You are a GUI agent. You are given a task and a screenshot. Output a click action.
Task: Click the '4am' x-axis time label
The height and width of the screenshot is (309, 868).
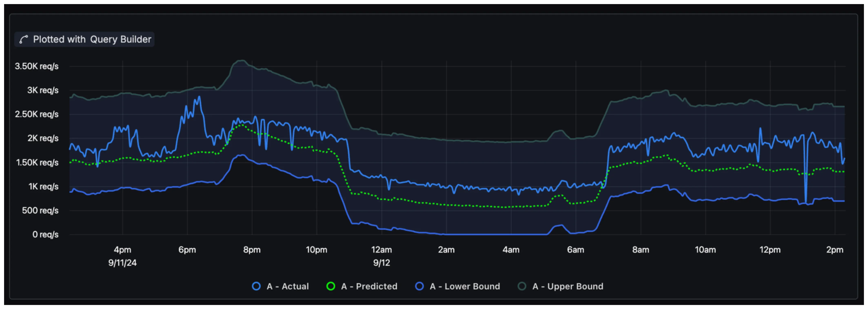pos(511,250)
